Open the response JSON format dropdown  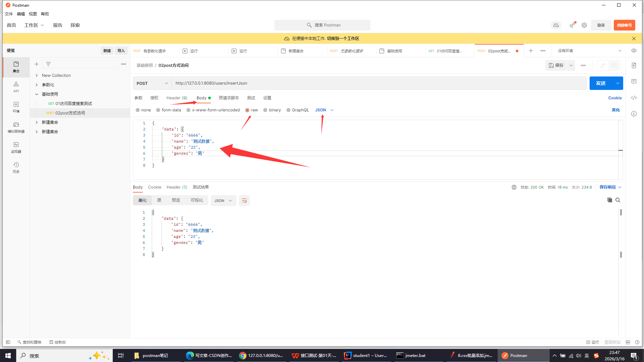(x=223, y=201)
